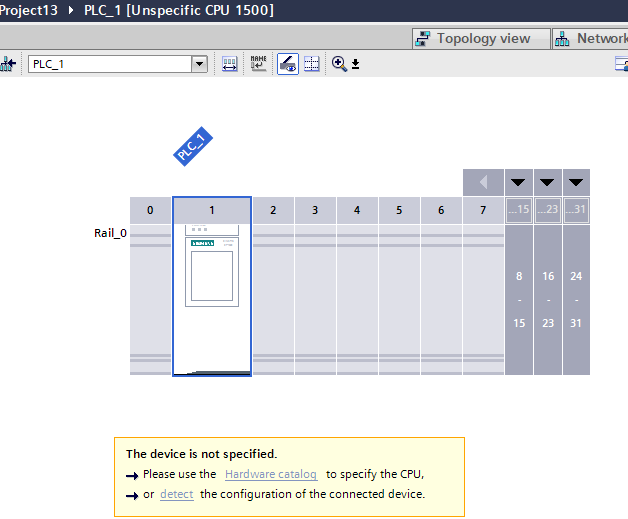Click the detect configuration link
This screenshot has width=628, height=519.
click(176, 494)
